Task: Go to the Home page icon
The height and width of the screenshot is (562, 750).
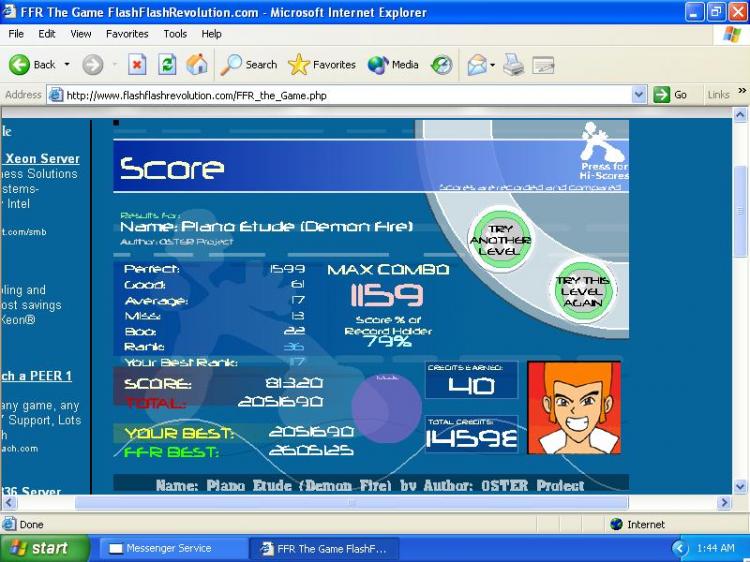Action: pos(197,65)
